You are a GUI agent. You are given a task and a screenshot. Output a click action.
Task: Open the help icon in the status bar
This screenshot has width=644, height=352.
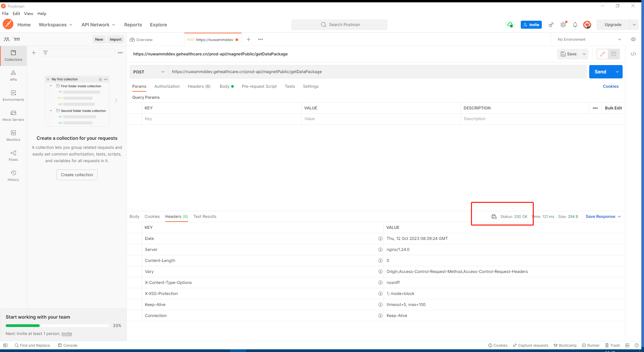pos(637,345)
